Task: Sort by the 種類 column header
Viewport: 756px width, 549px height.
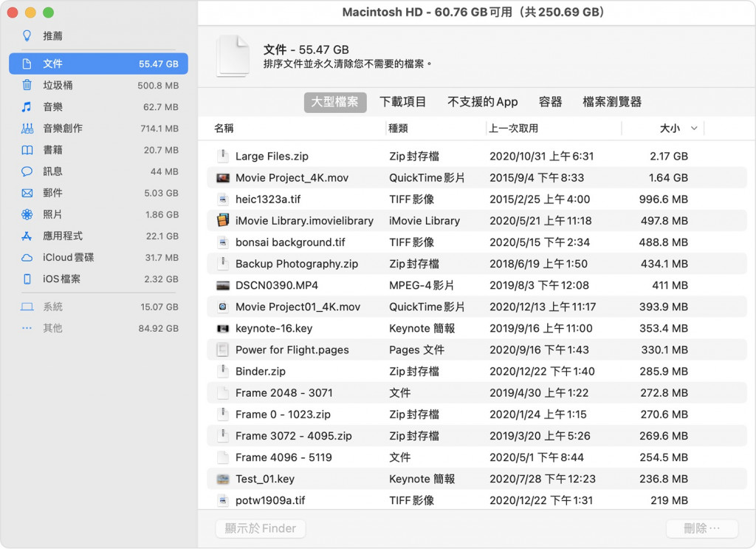Action: [398, 129]
